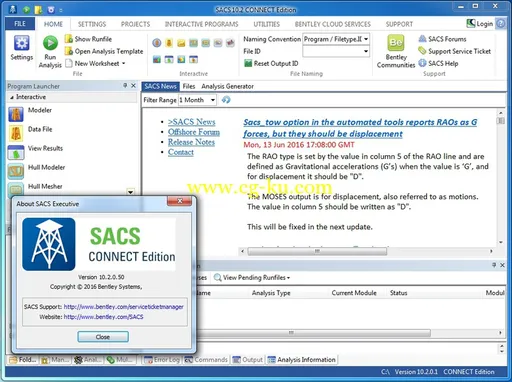The width and height of the screenshot is (512, 382).
Task: Expand the New Worksheet dropdown arrow
Action: [x=123, y=63]
